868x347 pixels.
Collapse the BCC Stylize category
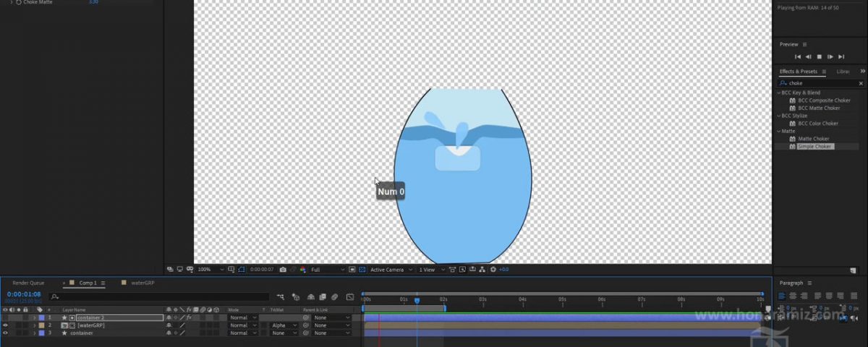pyautogui.click(x=778, y=116)
